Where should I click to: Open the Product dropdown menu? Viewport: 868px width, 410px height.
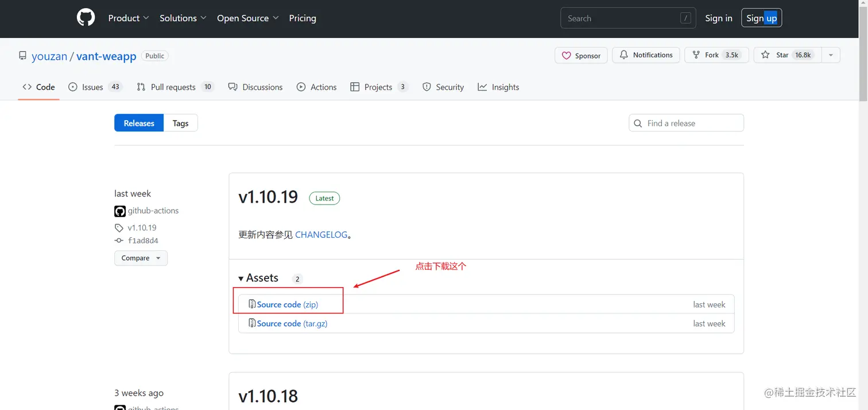click(x=129, y=18)
